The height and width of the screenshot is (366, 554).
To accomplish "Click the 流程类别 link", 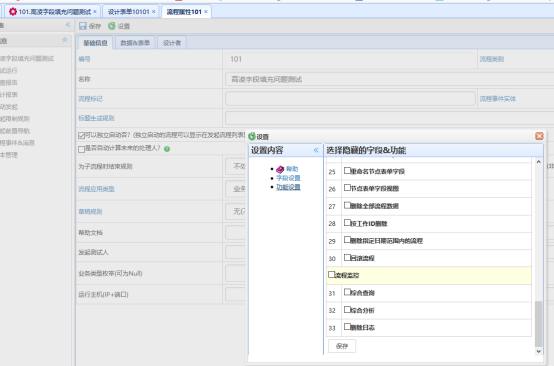I will click(x=492, y=59).
